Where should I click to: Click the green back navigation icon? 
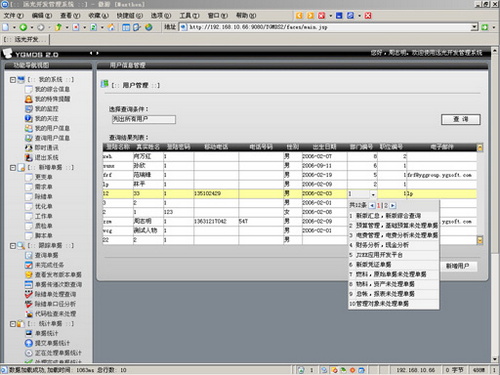[x=23, y=27]
